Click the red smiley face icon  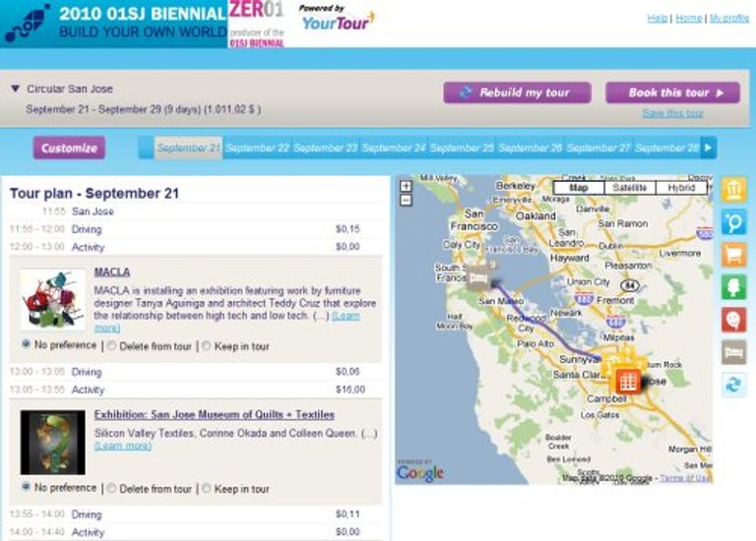point(733,320)
